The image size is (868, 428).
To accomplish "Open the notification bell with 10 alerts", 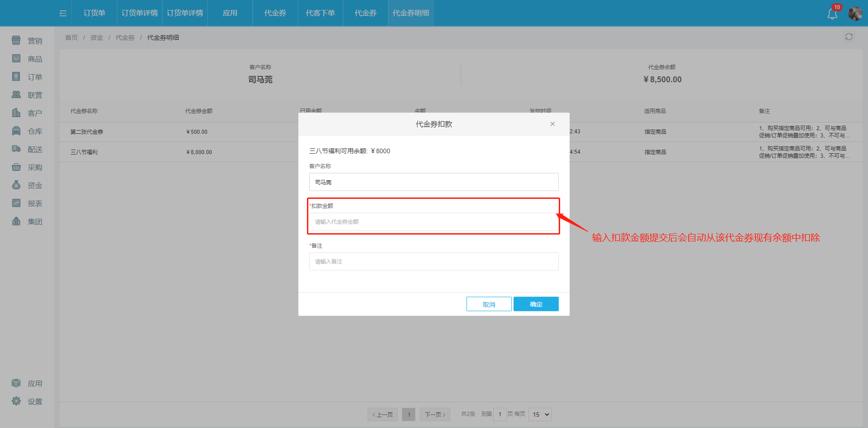I will pos(832,13).
